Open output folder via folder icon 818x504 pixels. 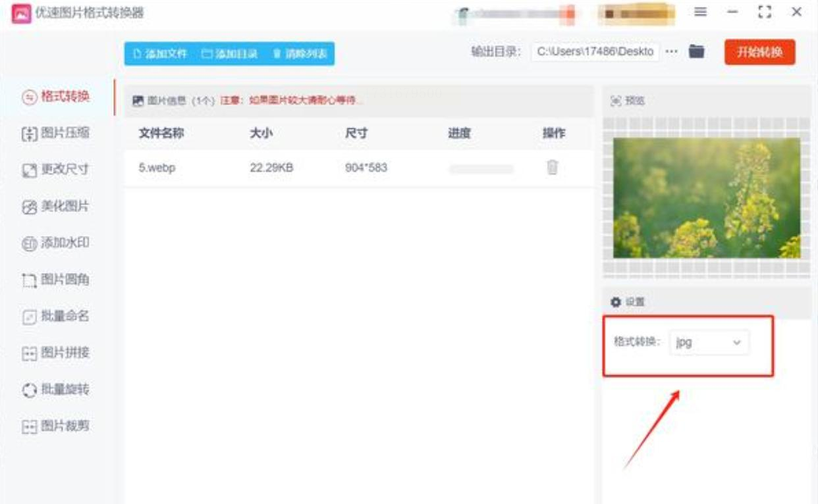click(x=697, y=52)
